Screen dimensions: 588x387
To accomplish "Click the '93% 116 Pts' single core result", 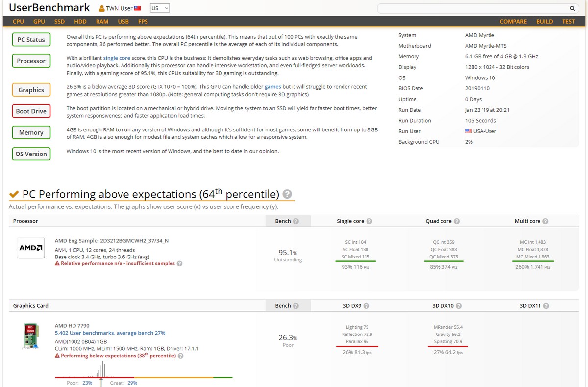I will click(x=355, y=267).
